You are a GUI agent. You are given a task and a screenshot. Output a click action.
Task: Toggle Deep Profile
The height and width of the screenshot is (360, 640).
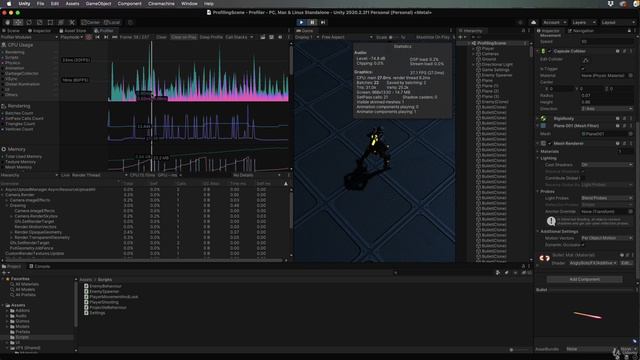211,37
